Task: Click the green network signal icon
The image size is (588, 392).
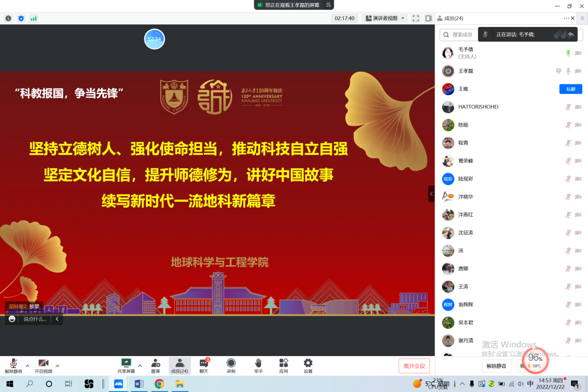Action: (x=33, y=18)
